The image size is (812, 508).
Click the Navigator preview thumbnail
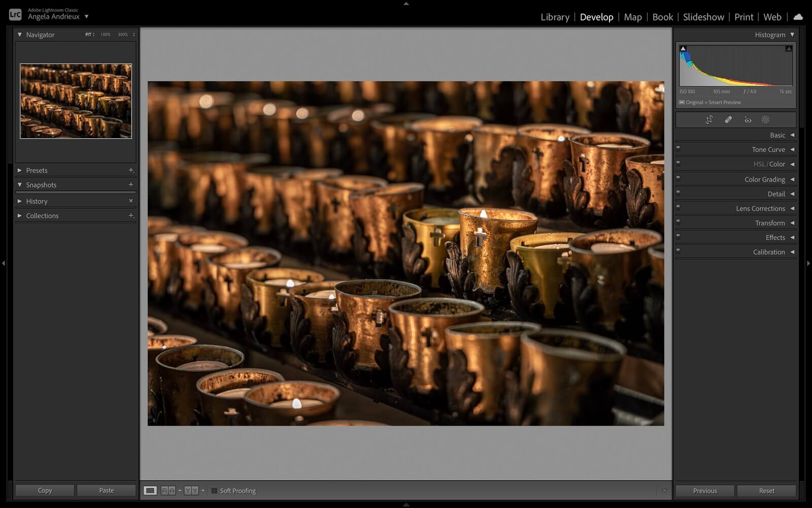(x=76, y=101)
